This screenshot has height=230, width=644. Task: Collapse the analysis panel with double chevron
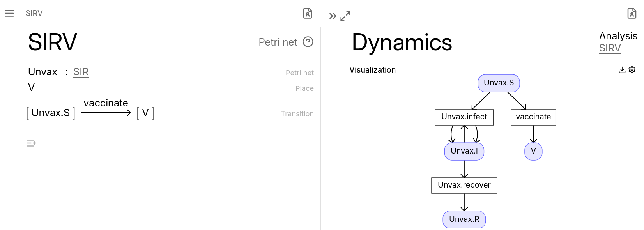pos(333,16)
